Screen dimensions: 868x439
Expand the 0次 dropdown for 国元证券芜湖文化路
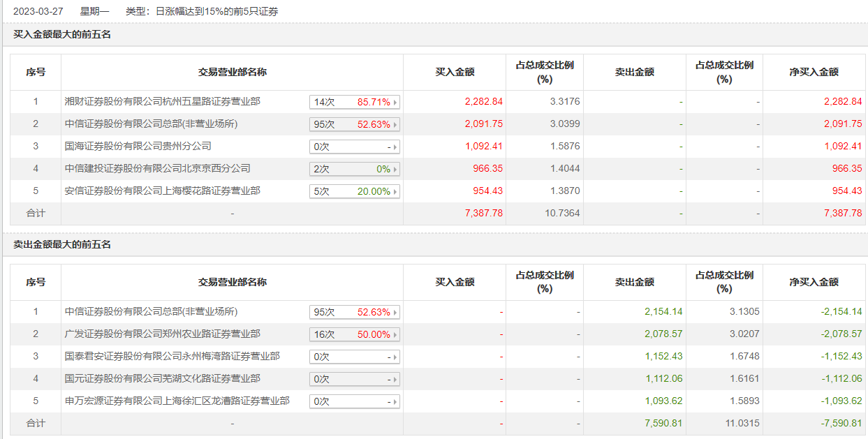355,379
